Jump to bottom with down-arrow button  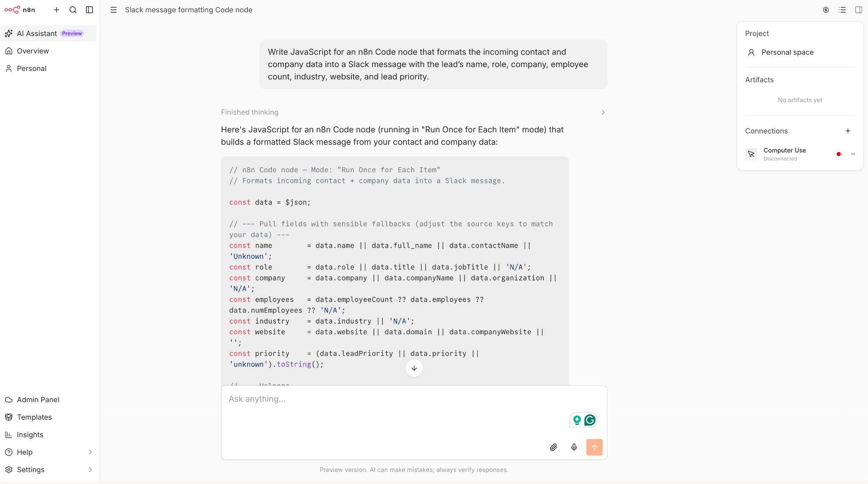tap(414, 368)
